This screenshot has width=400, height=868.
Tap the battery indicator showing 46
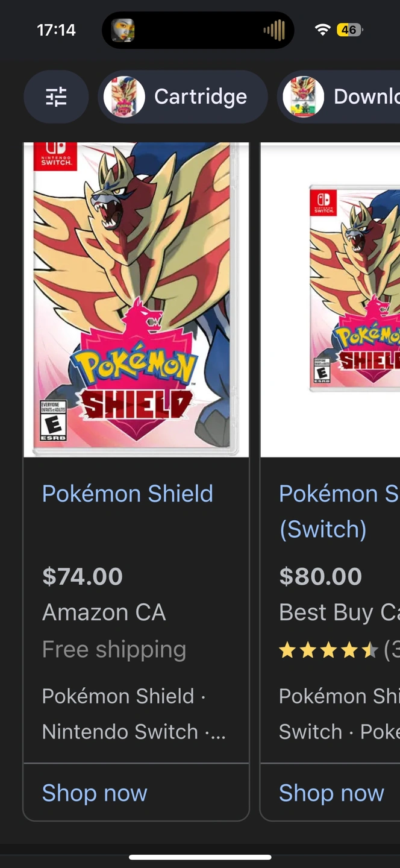pyautogui.click(x=349, y=30)
